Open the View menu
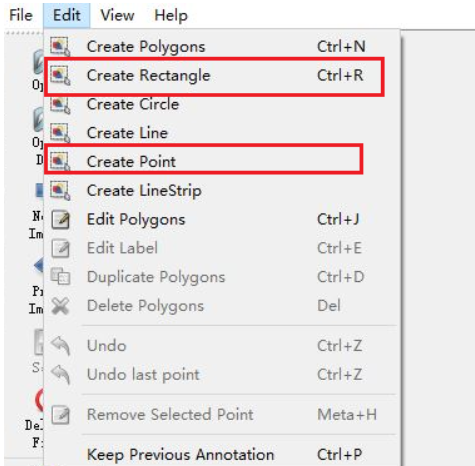 (x=117, y=15)
